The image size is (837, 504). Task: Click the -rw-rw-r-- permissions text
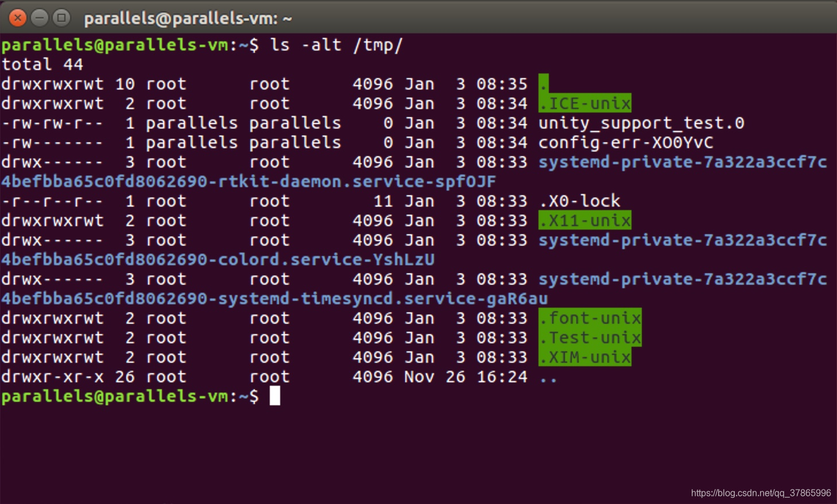click(x=52, y=123)
